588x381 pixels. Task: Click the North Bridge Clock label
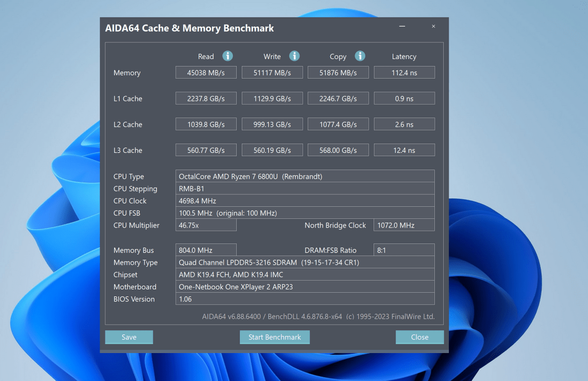click(335, 225)
